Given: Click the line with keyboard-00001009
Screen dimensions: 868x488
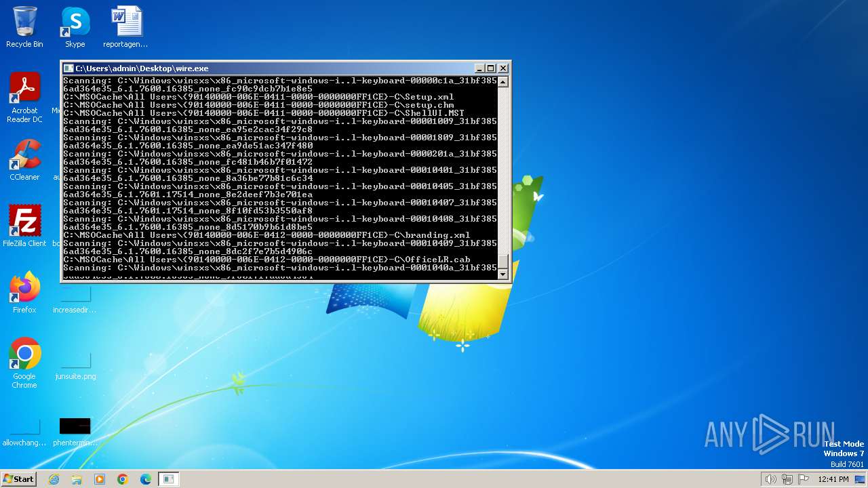Looking at the screenshot, I should click(280, 121).
